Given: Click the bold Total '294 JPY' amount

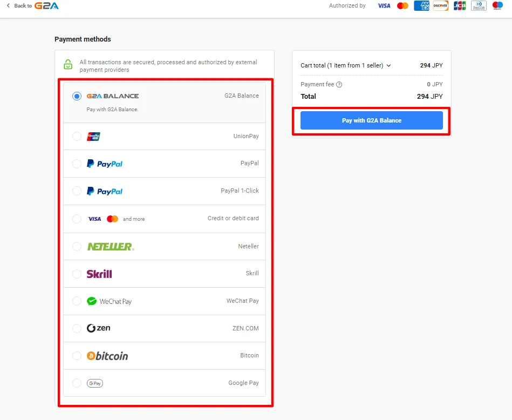Looking at the screenshot, I should (x=429, y=97).
